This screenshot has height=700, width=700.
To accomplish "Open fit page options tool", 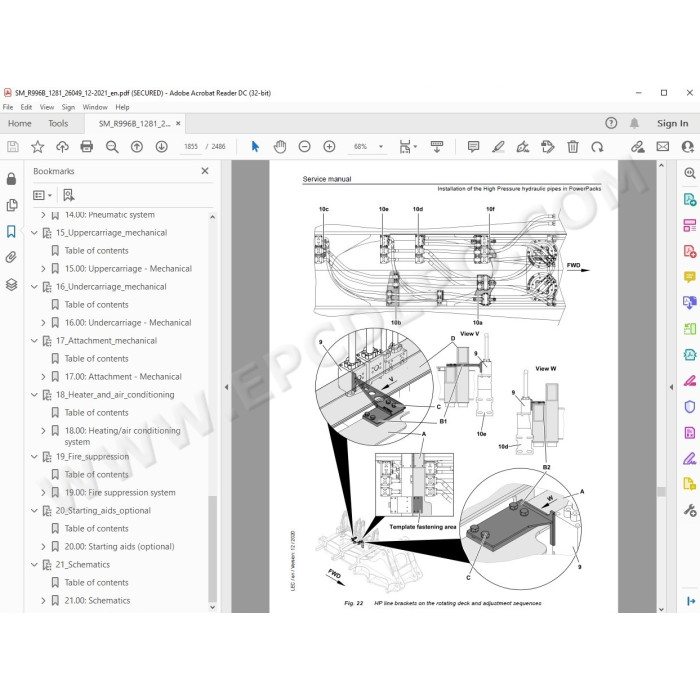I will click(407, 146).
